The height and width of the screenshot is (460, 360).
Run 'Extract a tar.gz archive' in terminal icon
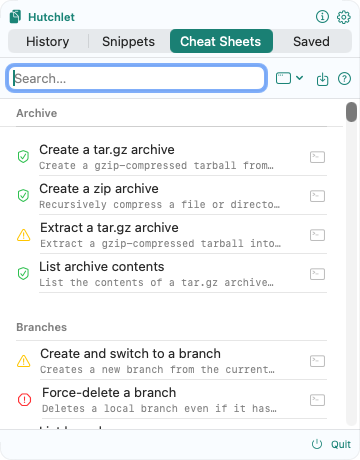(x=317, y=235)
